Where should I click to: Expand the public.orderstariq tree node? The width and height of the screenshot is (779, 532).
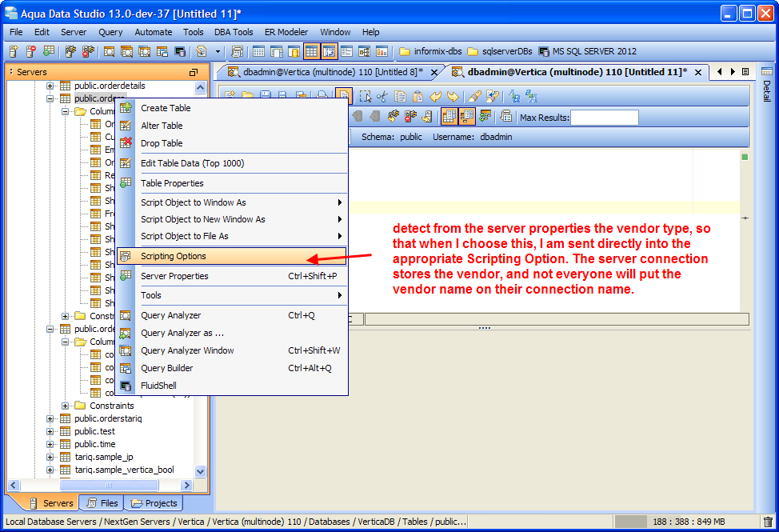point(50,418)
